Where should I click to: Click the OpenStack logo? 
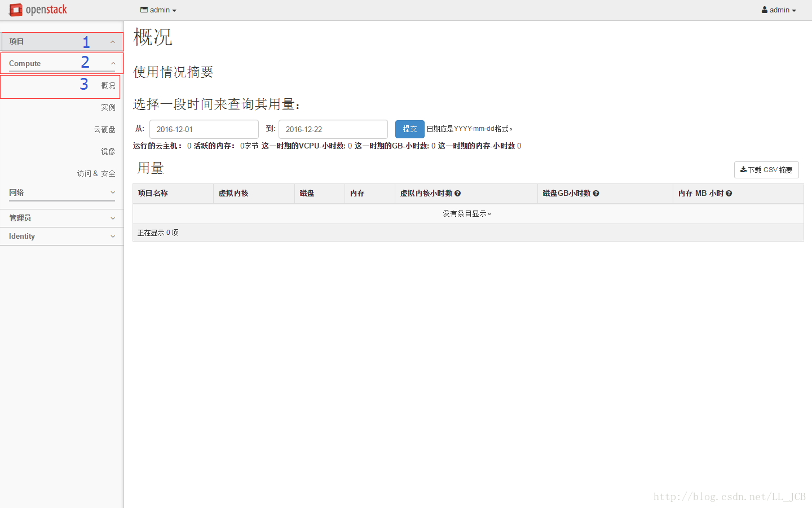point(38,10)
